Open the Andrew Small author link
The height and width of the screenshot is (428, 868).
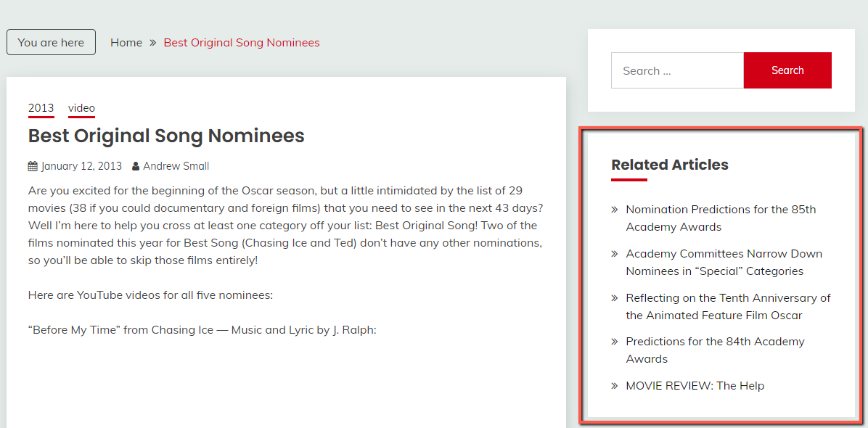click(x=176, y=166)
